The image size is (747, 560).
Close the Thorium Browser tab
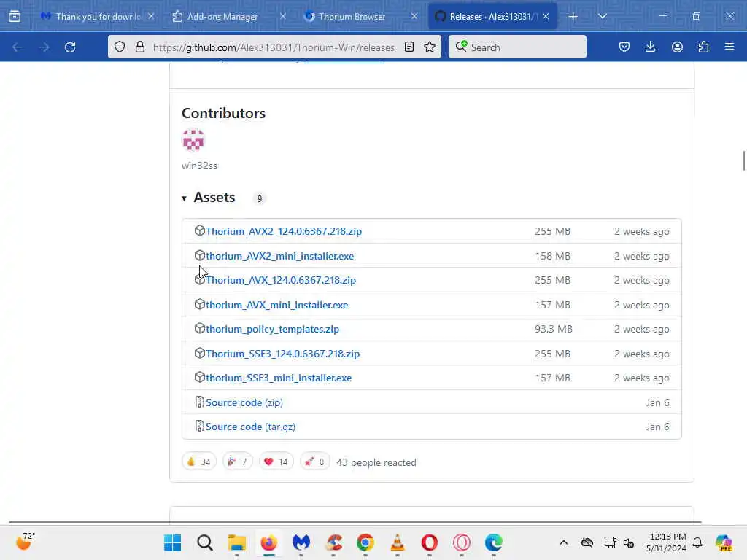tap(414, 16)
